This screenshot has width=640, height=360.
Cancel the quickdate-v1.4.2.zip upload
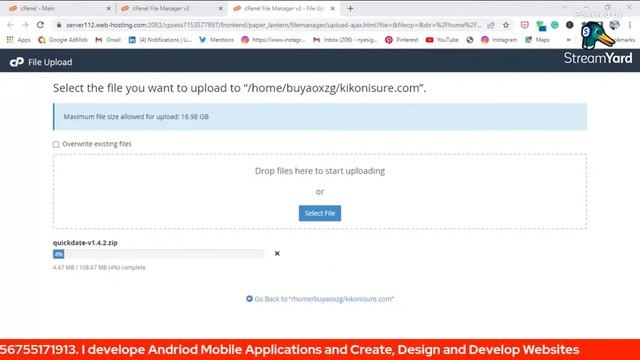[277, 253]
